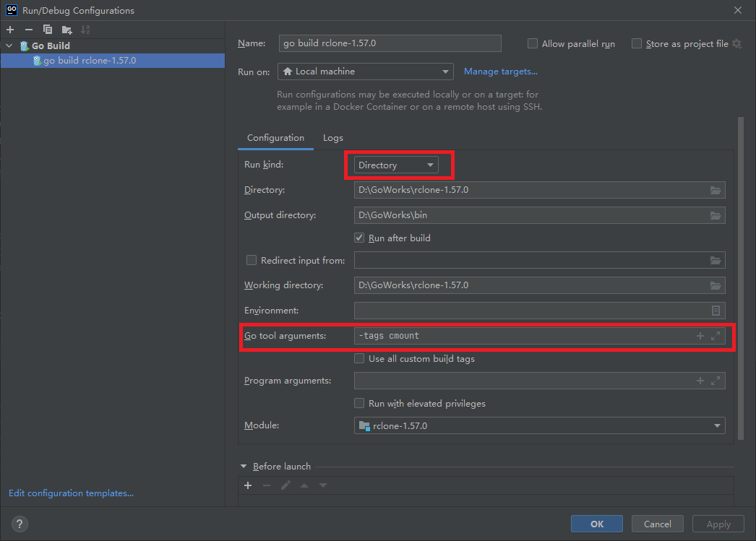
Task: Click the Name input field
Action: pos(390,43)
